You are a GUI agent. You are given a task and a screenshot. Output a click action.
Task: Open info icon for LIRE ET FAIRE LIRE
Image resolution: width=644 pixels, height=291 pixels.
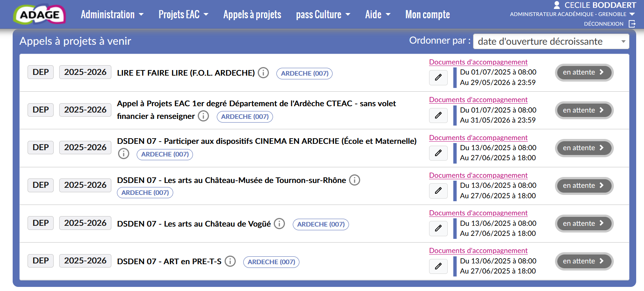(263, 73)
